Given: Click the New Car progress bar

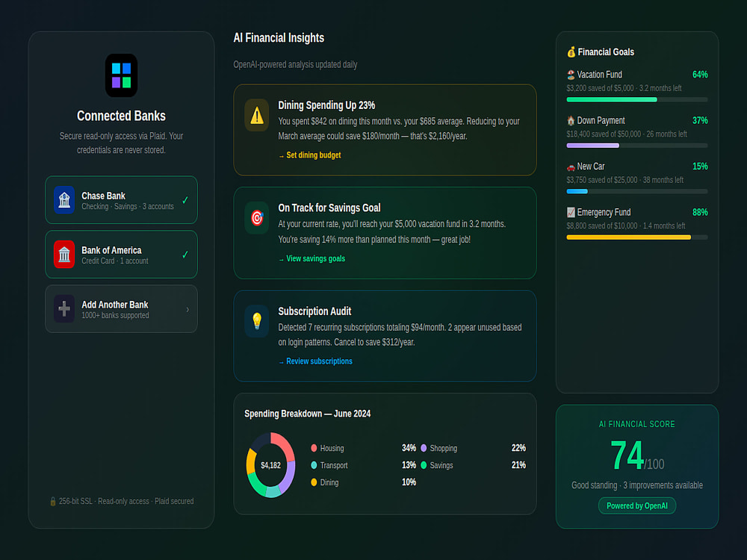Looking at the screenshot, I should [x=637, y=191].
